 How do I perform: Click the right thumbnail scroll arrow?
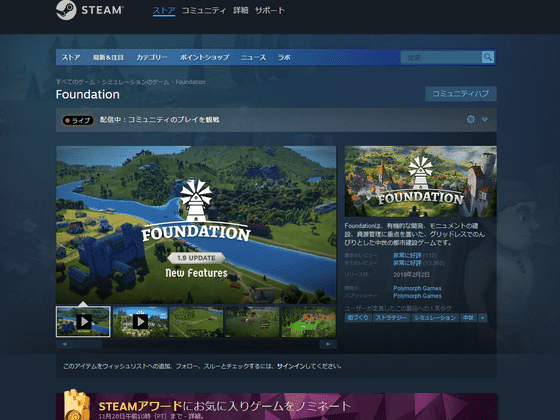[x=328, y=344]
